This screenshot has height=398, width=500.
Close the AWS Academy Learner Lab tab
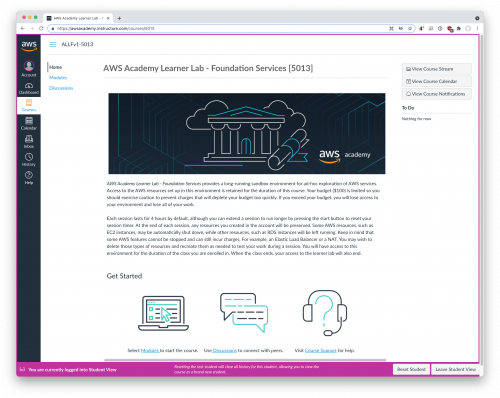click(108, 18)
